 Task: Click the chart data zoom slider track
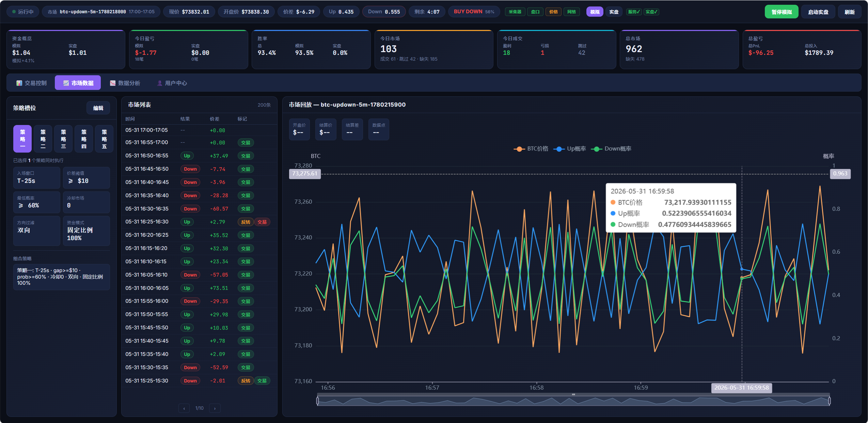click(573, 401)
